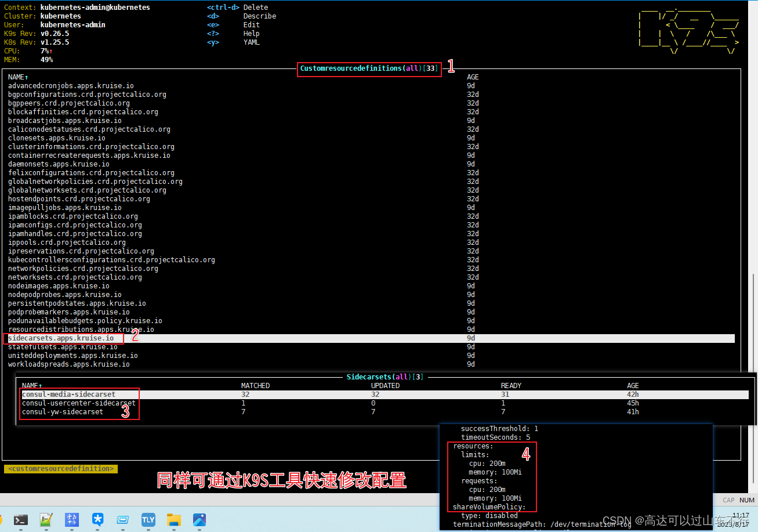Click the customresourcedefinition breadcrumb

tap(61, 468)
